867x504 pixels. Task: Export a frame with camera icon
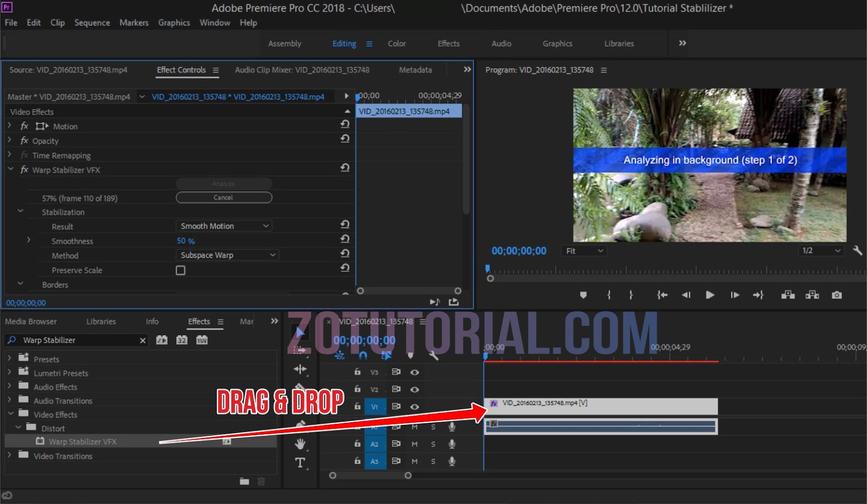837,295
